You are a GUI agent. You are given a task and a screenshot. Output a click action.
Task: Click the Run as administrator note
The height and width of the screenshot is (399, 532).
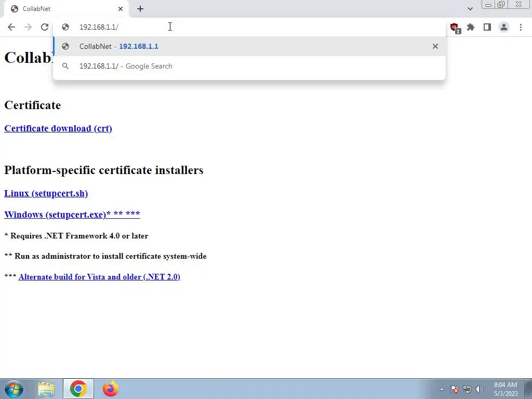105,256
